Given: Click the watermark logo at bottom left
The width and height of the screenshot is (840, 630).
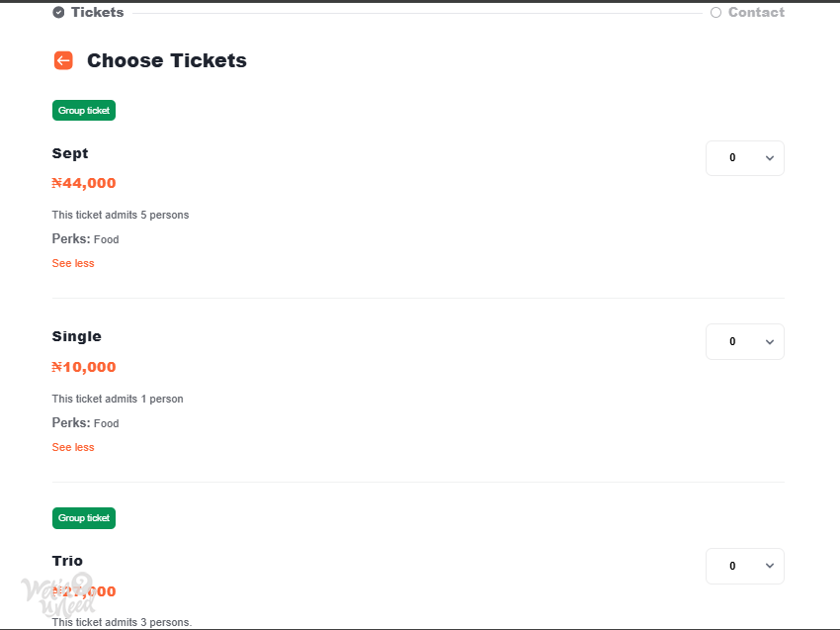Looking at the screenshot, I should tap(59, 594).
